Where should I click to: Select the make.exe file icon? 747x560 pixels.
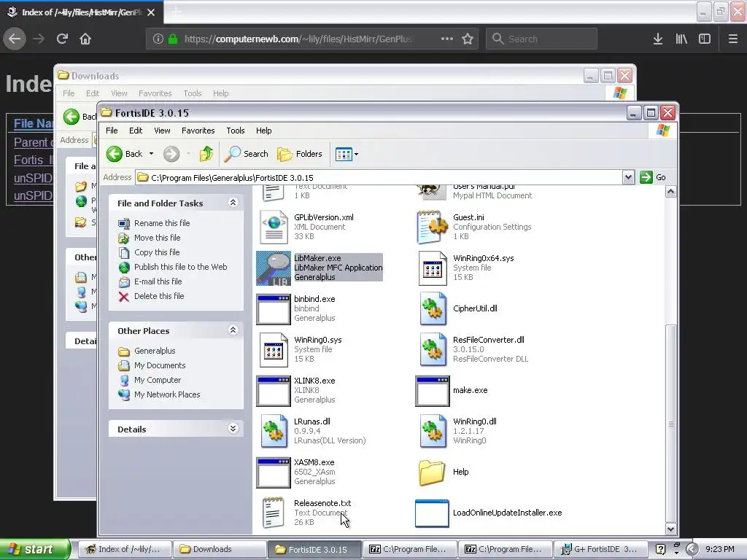point(433,391)
